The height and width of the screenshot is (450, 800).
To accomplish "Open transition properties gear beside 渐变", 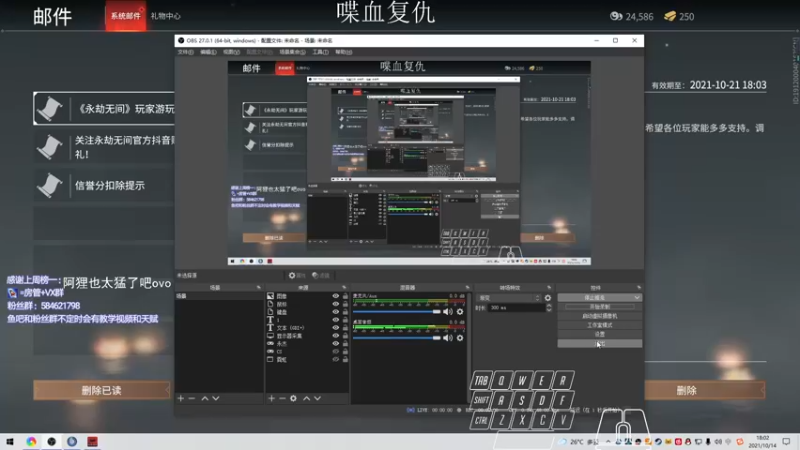I will [x=548, y=297].
